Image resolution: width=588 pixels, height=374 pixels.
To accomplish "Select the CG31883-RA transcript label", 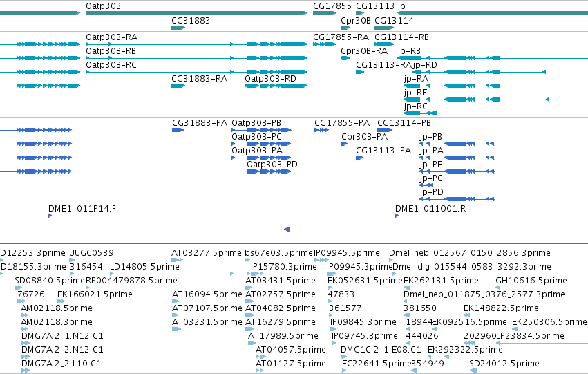I will pyautogui.click(x=200, y=79).
